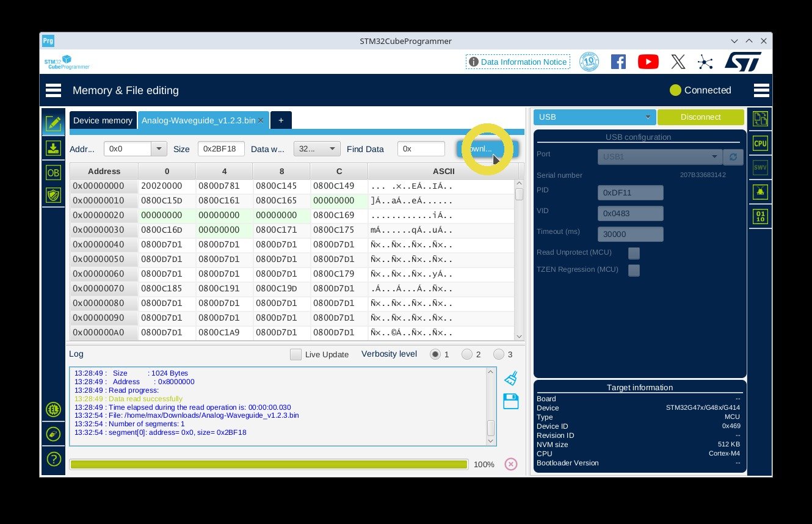Click the Disconnect button
The width and height of the screenshot is (812, 524).
click(x=701, y=117)
